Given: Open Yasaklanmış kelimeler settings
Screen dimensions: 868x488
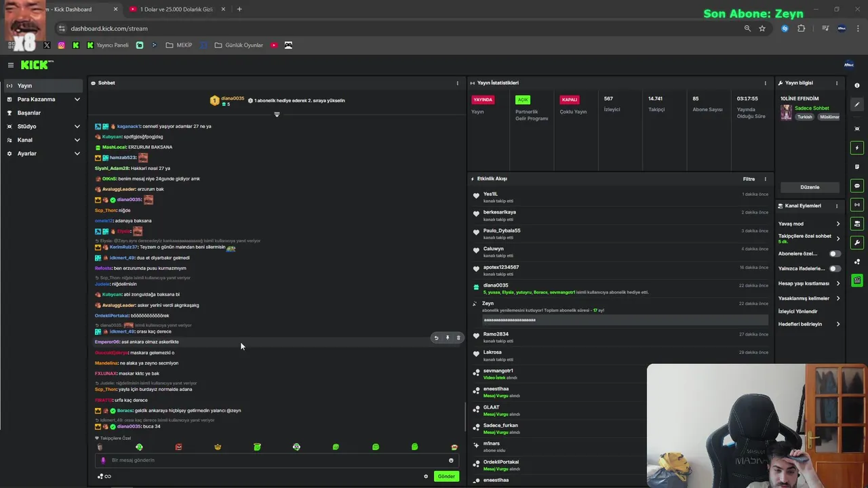Looking at the screenshot, I should pos(810,298).
